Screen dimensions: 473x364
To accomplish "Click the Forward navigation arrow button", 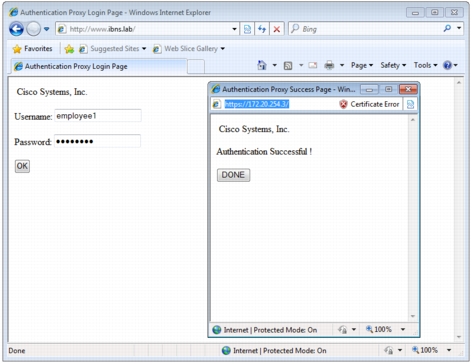I will pyautogui.click(x=33, y=29).
